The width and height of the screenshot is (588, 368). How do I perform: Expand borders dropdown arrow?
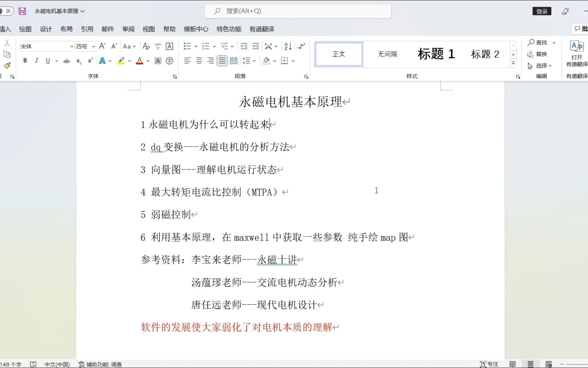click(x=293, y=61)
